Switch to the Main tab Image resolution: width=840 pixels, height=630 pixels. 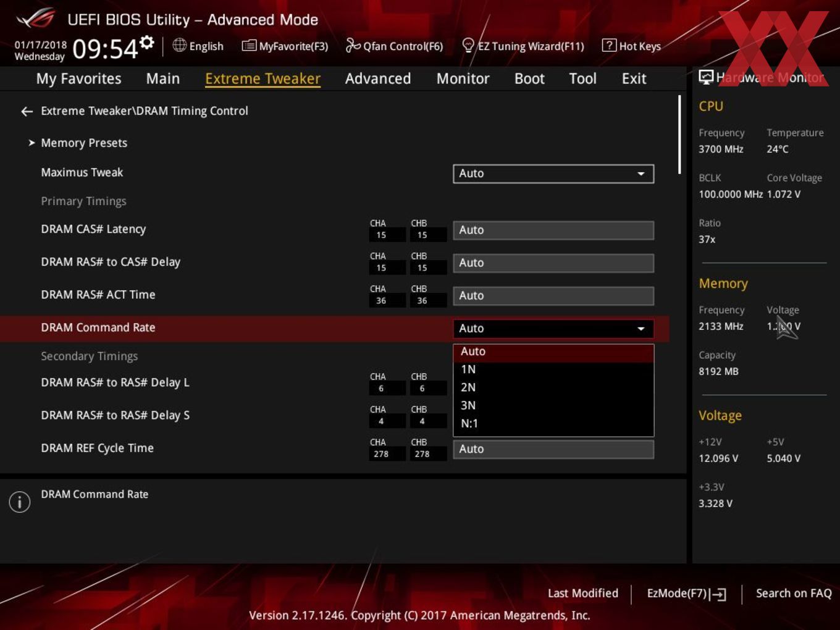click(163, 78)
